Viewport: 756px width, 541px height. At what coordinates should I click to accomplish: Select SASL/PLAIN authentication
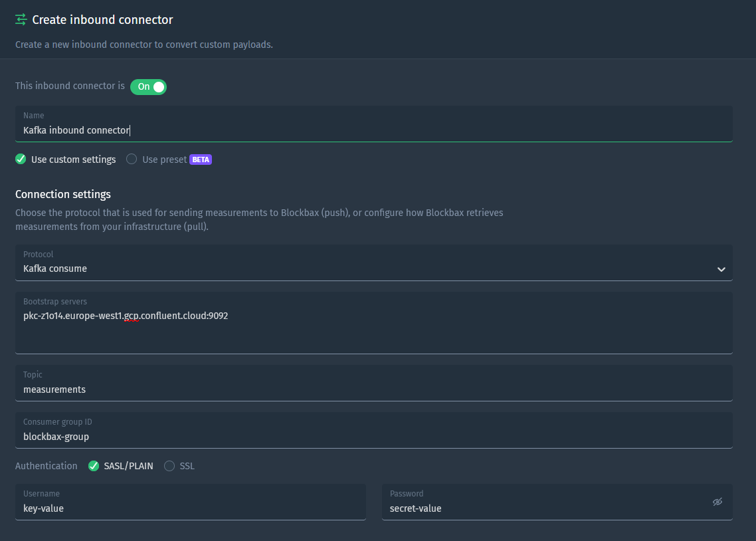click(x=120, y=466)
